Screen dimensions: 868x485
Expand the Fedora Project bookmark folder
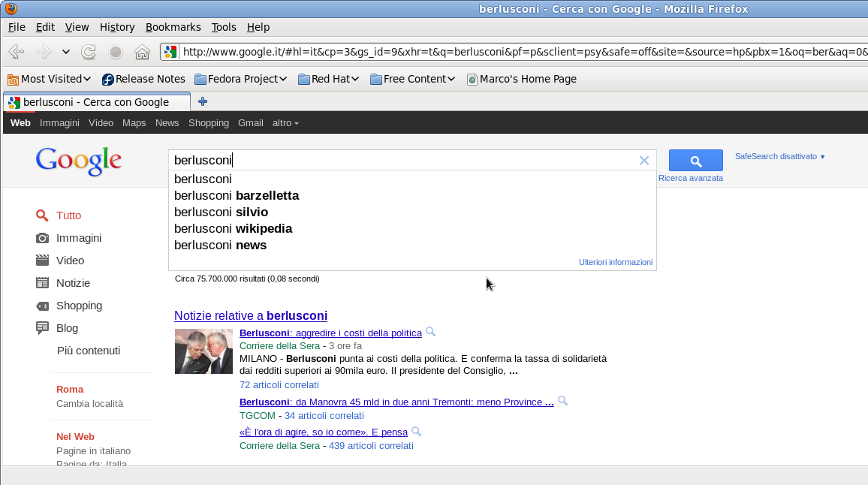pyautogui.click(x=241, y=79)
